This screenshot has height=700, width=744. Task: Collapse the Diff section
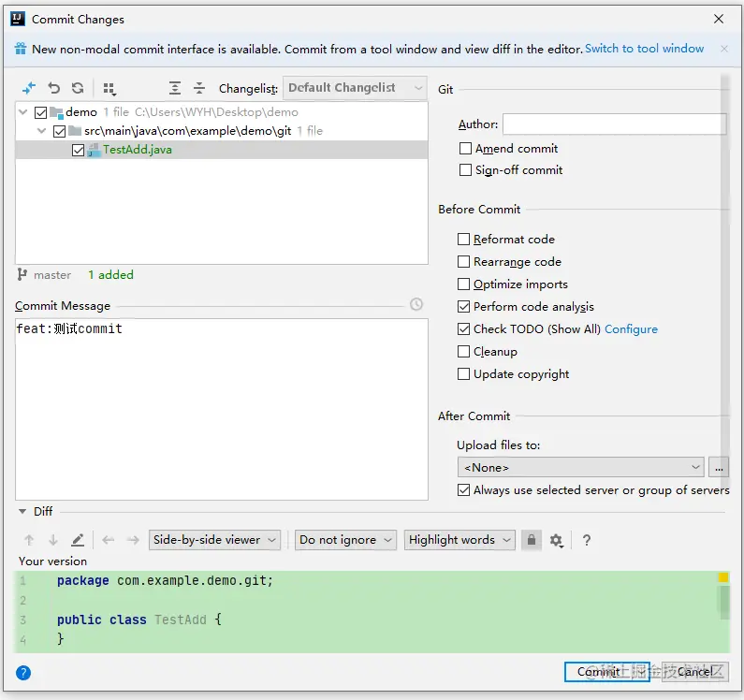(x=22, y=512)
